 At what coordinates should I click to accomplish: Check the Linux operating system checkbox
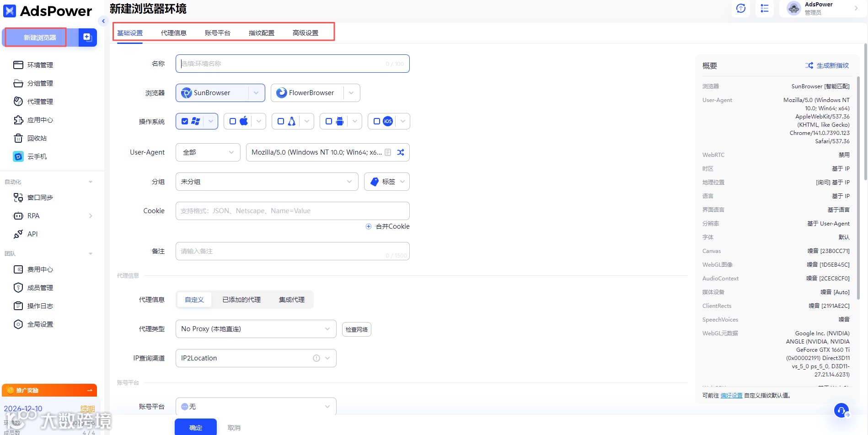click(x=281, y=121)
